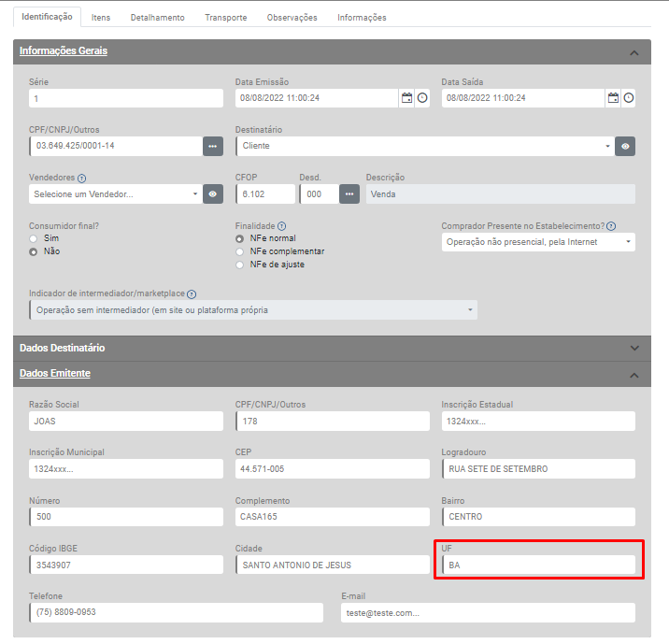
Task: Switch to the Itens tab
Action: pyautogui.click(x=101, y=18)
